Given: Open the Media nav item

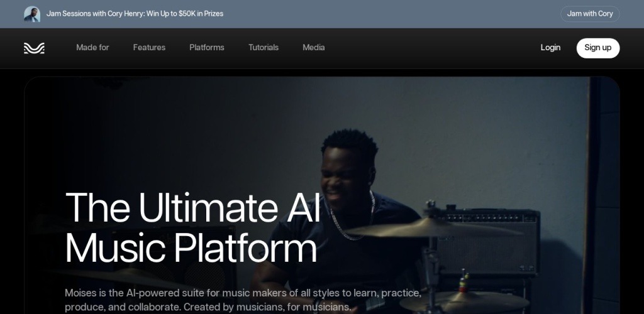Looking at the screenshot, I should click(313, 48).
